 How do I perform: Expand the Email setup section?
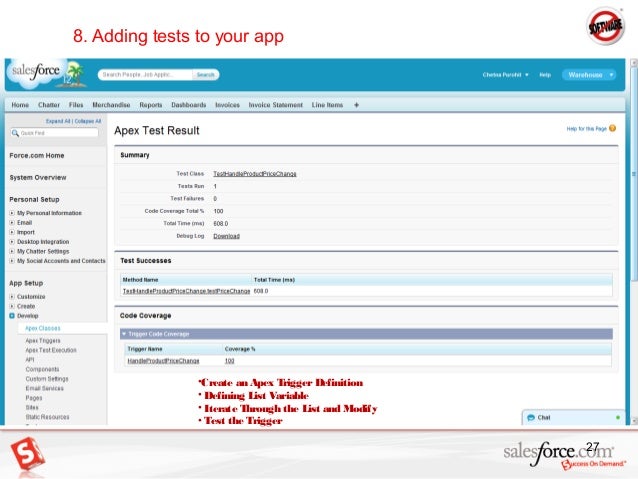[12, 223]
